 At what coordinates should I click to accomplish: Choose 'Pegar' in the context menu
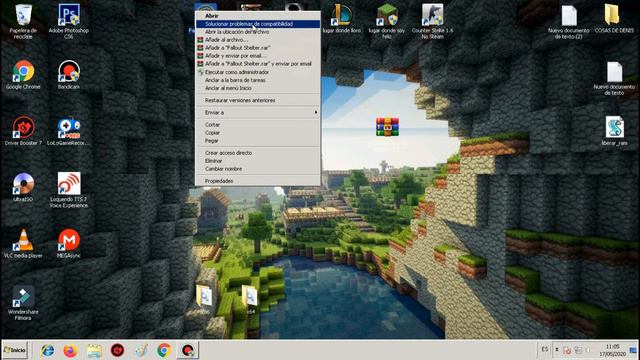coord(258,141)
